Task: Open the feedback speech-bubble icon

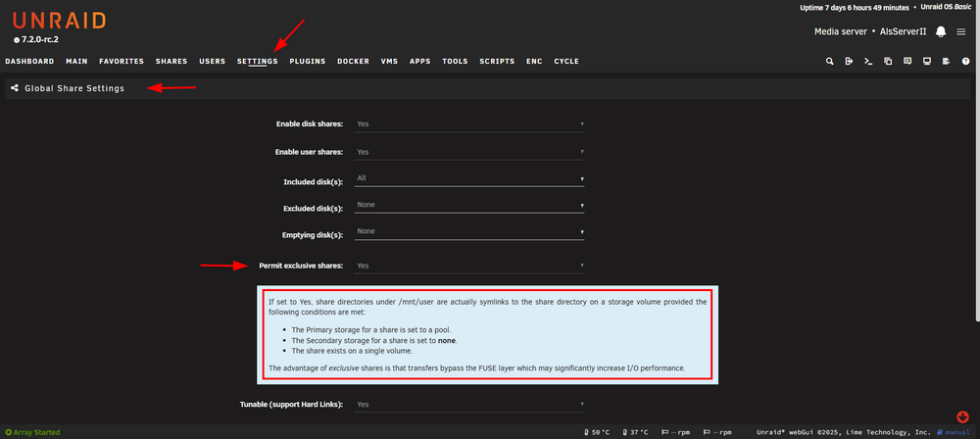Action: (907, 62)
